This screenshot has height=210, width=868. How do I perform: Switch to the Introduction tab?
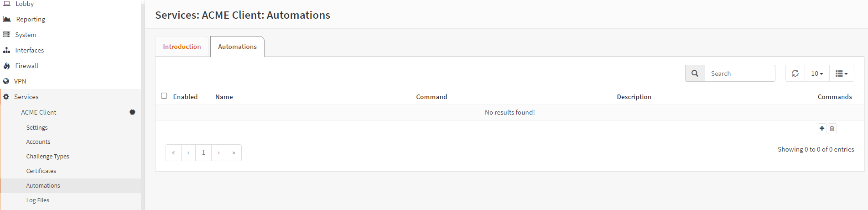coord(182,47)
